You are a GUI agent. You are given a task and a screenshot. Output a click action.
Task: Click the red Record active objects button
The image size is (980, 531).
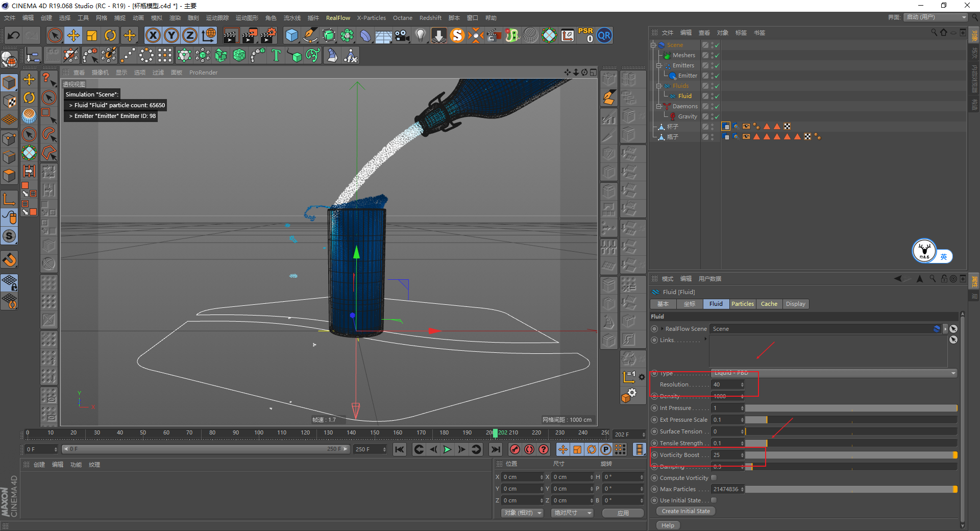tap(515, 449)
